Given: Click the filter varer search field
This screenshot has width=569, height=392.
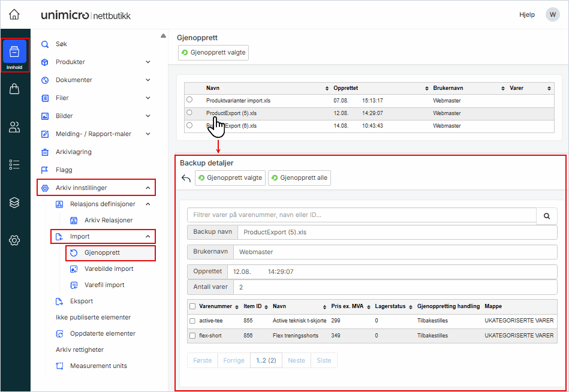Looking at the screenshot, I should click(361, 215).
